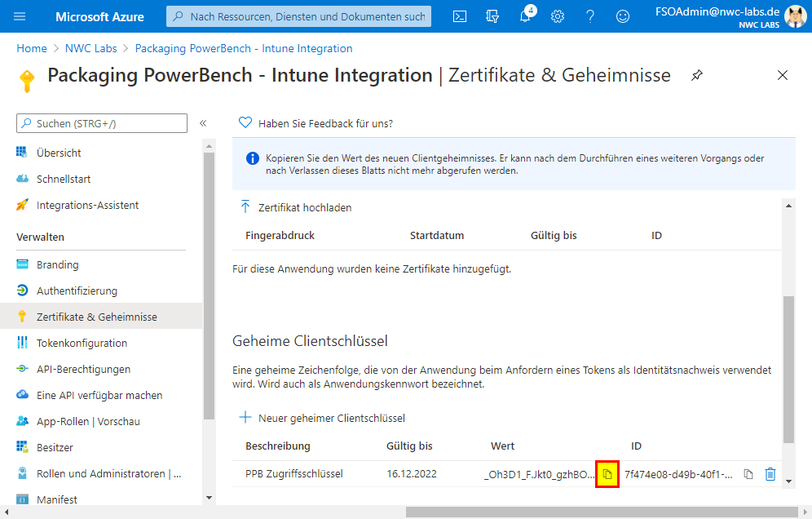The image size is (812, 519).
Task: Go to Authentifizierung page
Action: pyautogui.click(x=77, y=291)
